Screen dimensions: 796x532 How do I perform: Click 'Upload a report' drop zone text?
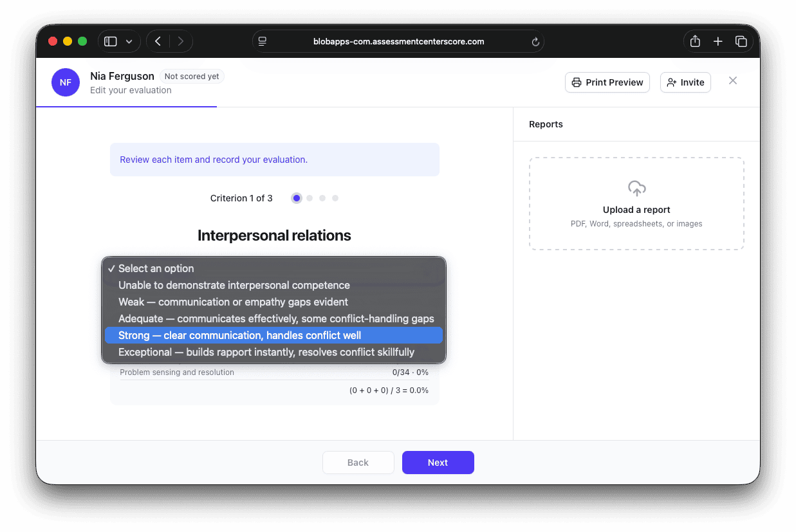636,210
